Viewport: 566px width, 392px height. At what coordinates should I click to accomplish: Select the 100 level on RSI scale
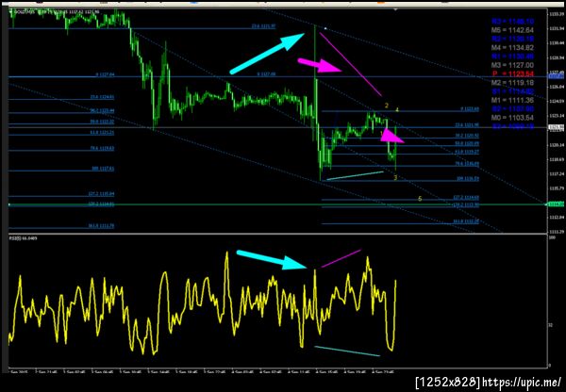click(551, 238)
